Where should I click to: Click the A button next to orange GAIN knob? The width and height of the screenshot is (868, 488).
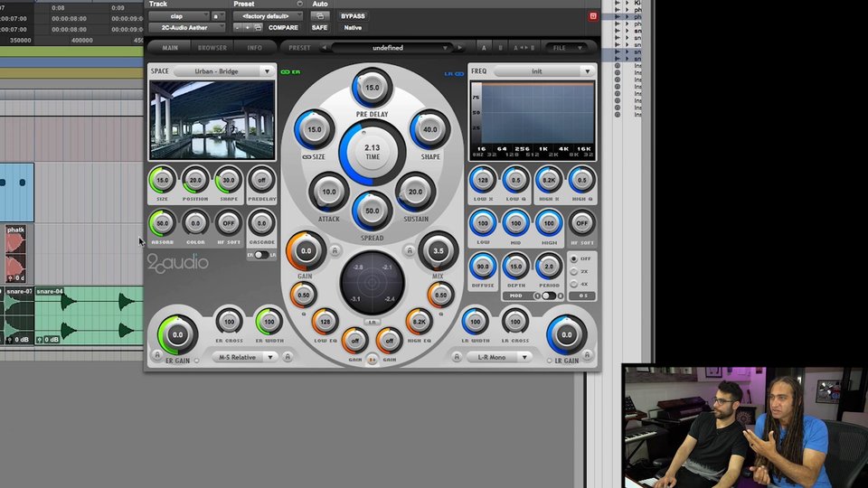pos(335,250)
